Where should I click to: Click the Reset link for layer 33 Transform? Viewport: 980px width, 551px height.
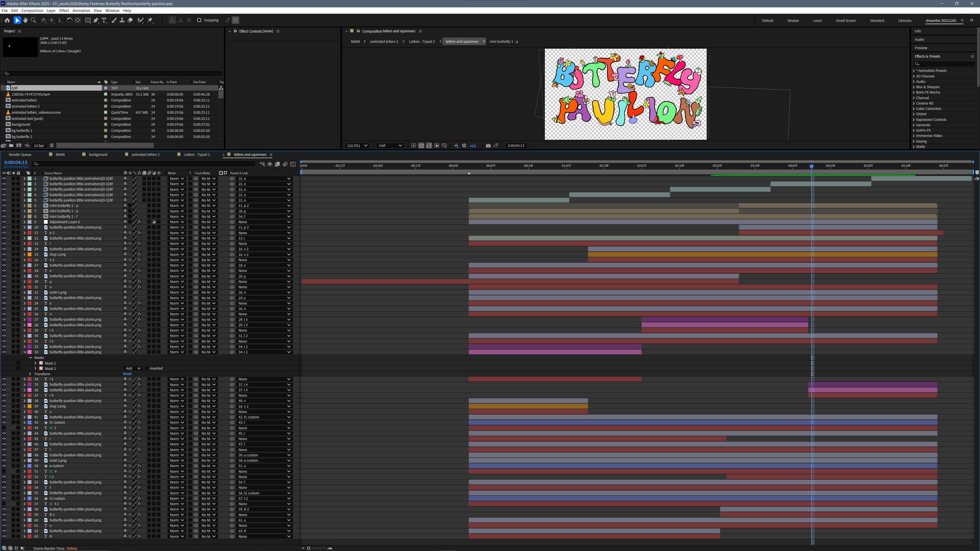pos(127,374)
